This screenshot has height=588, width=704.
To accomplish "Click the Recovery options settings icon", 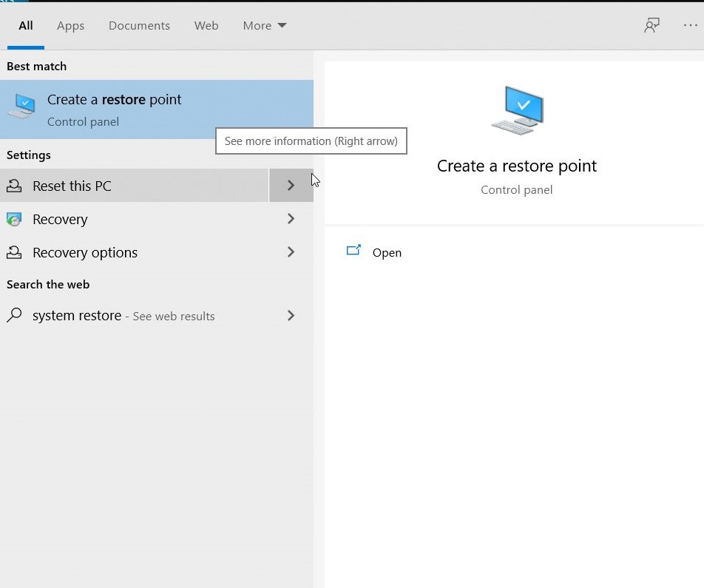I will pos(14,252).
